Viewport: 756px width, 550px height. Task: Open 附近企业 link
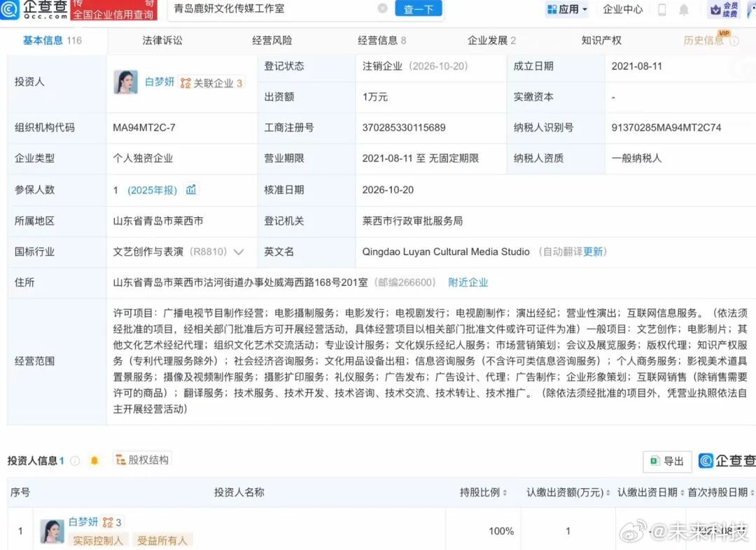click(x=468, y=283)
